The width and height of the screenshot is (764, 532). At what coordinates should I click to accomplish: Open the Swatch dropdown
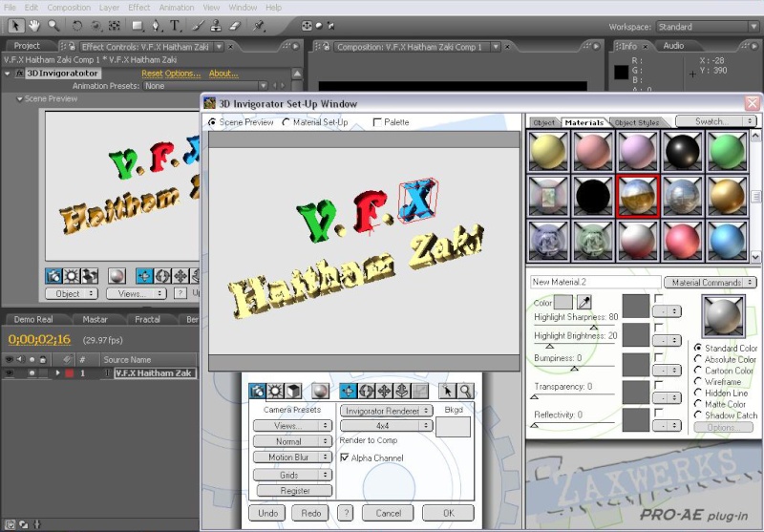tap(716, 121)
